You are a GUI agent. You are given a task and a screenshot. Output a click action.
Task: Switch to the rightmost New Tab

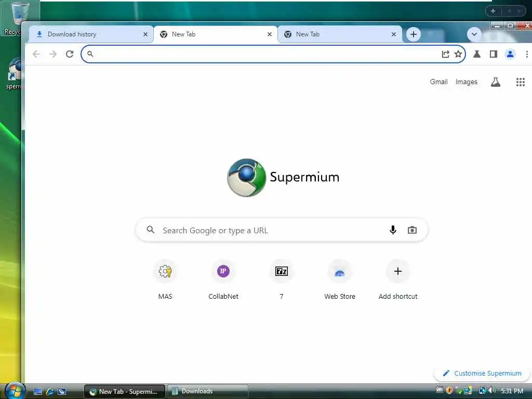coord(339,34)
